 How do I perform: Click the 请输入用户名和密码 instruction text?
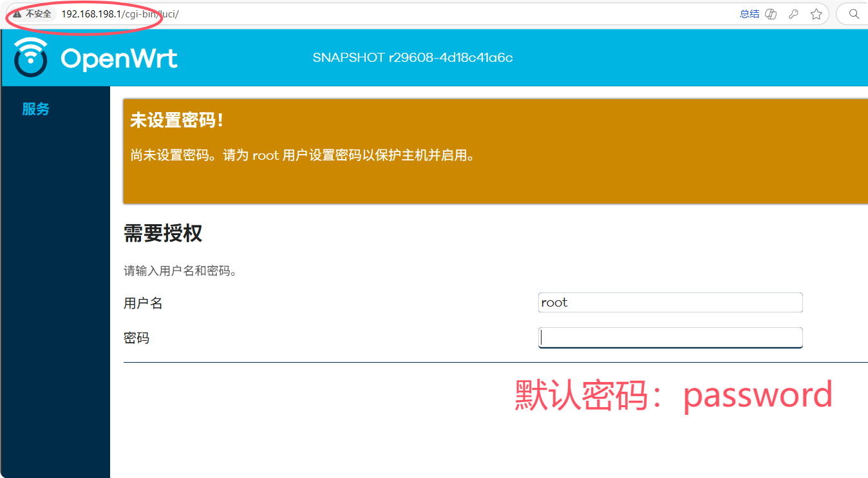click(180, 271)
